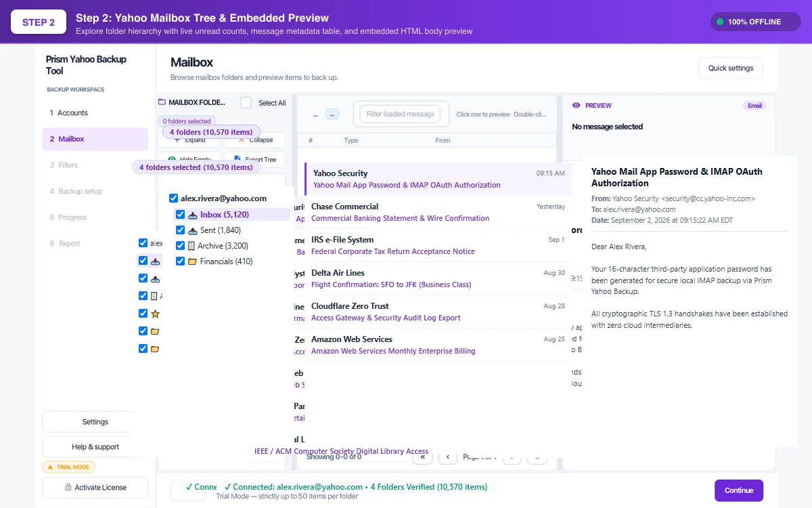Click the 'From' column header
This screenshot has width=812, height=508.
pos(443,140)
